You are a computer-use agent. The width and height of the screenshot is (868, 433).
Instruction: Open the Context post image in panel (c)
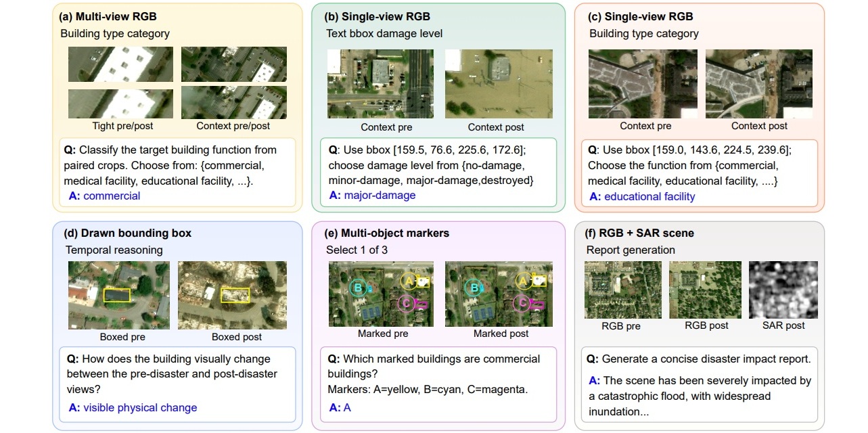point(759,85)
